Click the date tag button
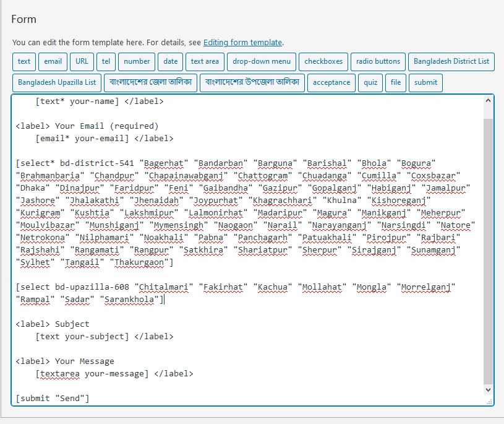 pos(170,61)
